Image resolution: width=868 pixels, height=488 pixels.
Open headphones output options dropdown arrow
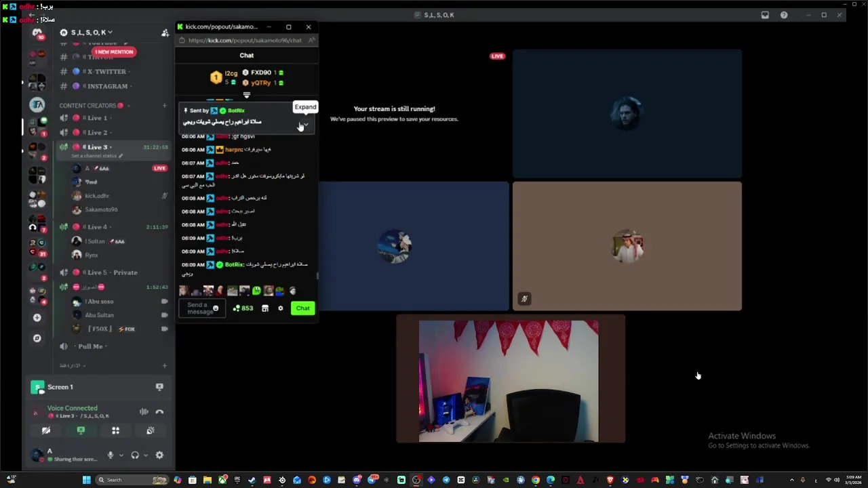coord(145,455)
